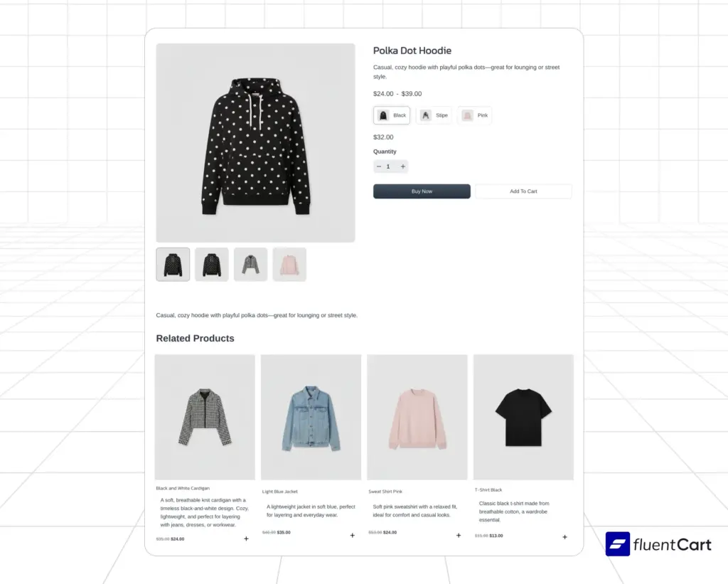This screenshot has width=728, height=584.
Task: Add Light Blue Jacket via plus icon
Action: coord(353,536)
